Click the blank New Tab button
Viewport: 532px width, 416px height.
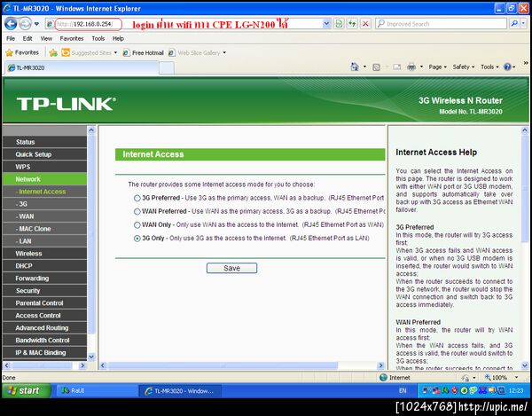pos(167,68)
